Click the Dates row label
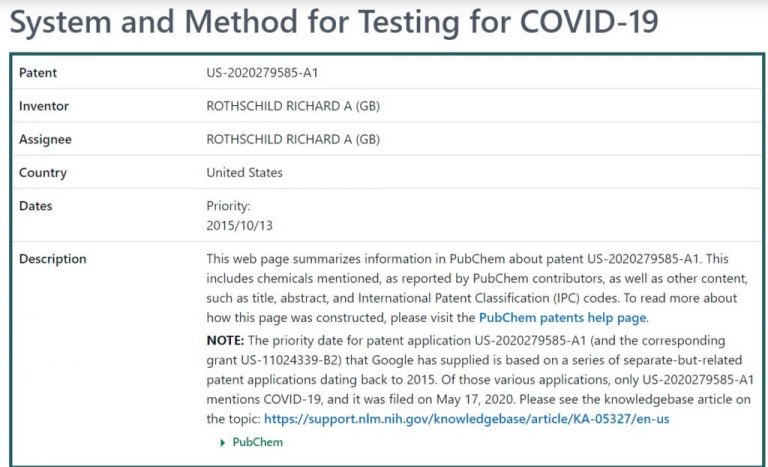 click(36, 206)
